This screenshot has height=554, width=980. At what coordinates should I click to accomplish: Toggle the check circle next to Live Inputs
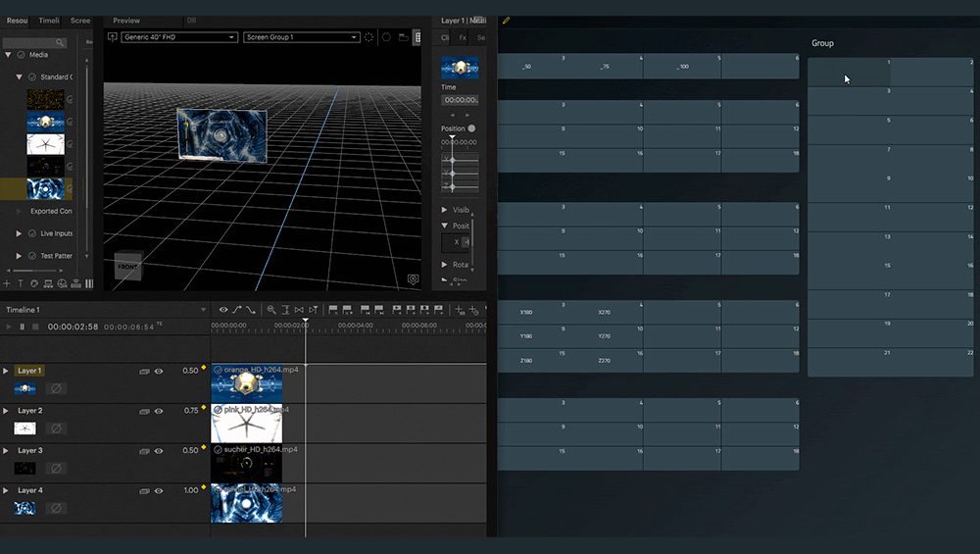click(x=32, y=233)
